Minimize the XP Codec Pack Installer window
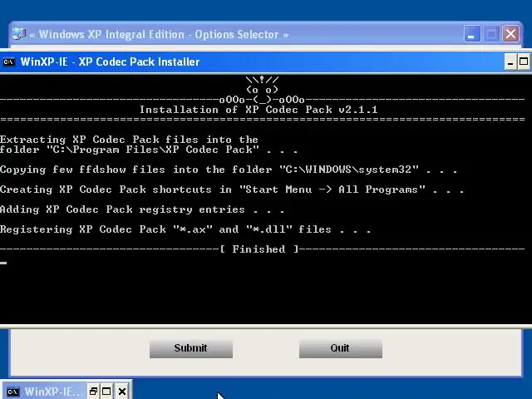This screenshot has width=532, height=399. pos(510,62)
